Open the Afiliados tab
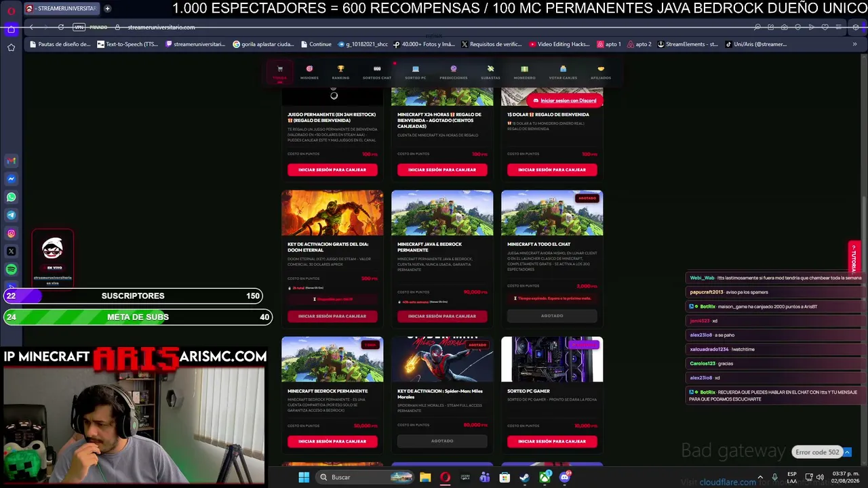Image resolution: width=868 pixels, height=488 pixels. (x=601, y=72)
